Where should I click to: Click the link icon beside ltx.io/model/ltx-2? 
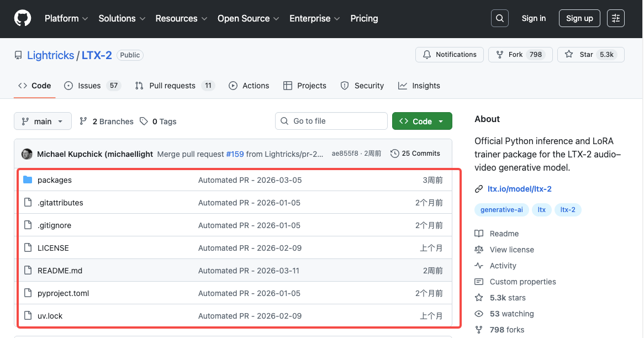[479, 189]
